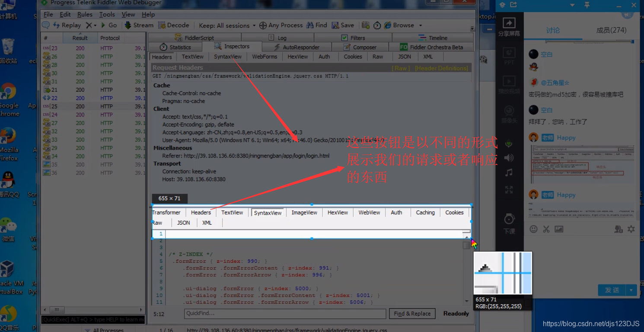Select the request TextView tab
Viewport: 644px width, 332px height.
(x=193, y=57)
